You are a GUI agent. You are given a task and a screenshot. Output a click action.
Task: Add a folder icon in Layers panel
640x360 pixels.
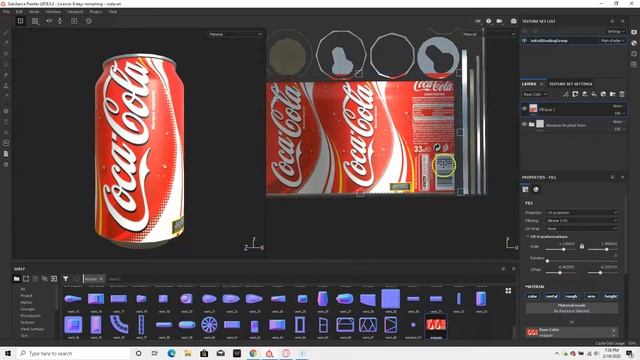(x=613, y=94)
